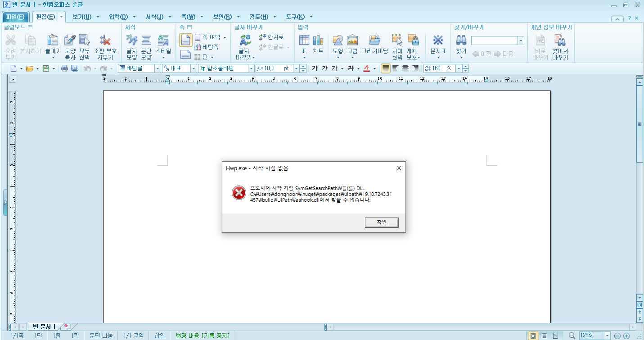The image size is (644, 340).
Task: Select center alignment button
Action: [405, 68]
